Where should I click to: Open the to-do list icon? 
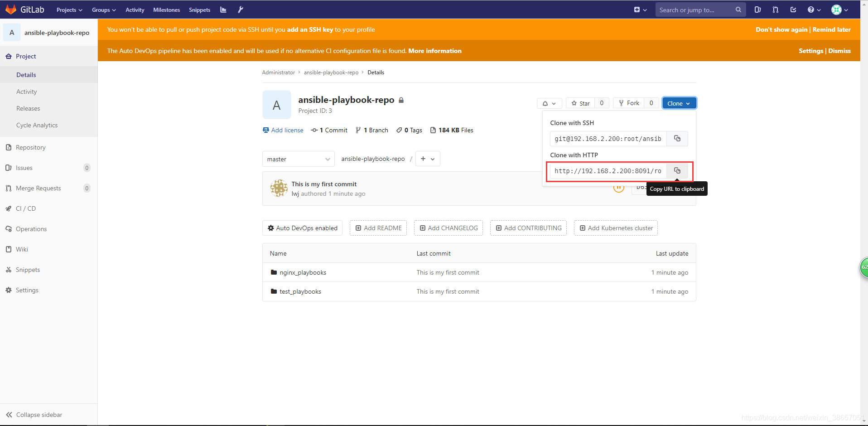pos(793,10)
